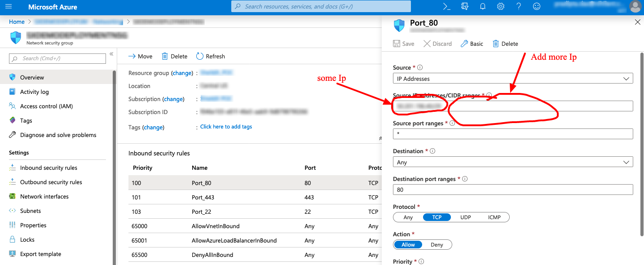Viewport: 644px width, 265px height.
Task: Open Overview in the sidebar
Action: click(57, 77)
